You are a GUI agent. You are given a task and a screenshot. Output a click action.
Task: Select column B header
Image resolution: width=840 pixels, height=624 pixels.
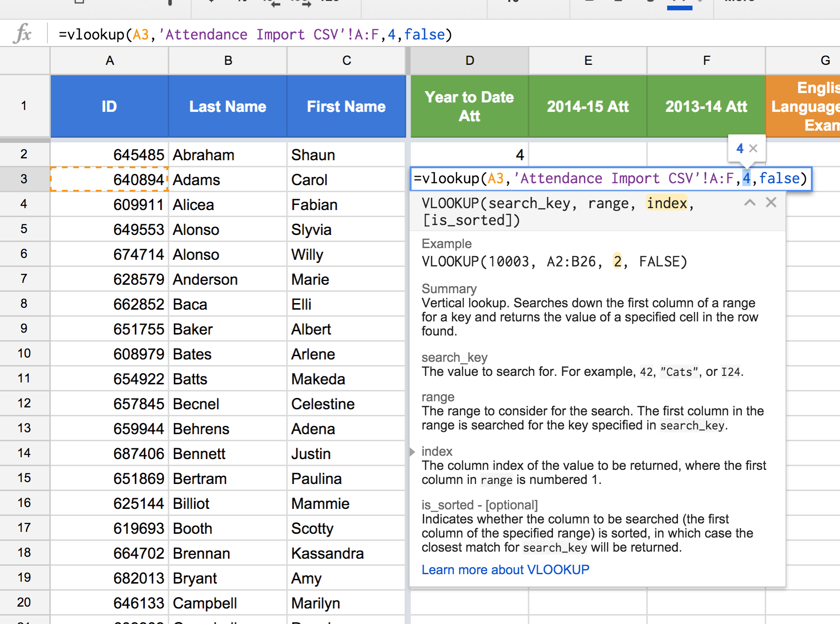click(228, 61)
